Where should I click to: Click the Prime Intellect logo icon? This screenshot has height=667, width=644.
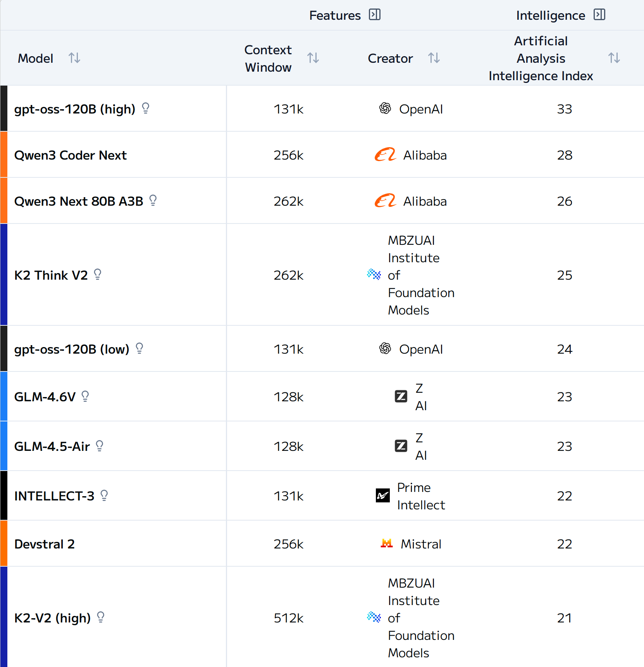click(x=383, y=495)
